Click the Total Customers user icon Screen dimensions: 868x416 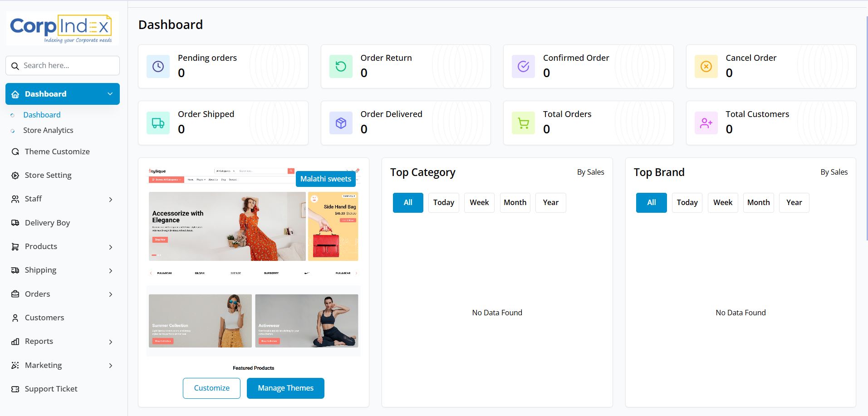[706, 123]
